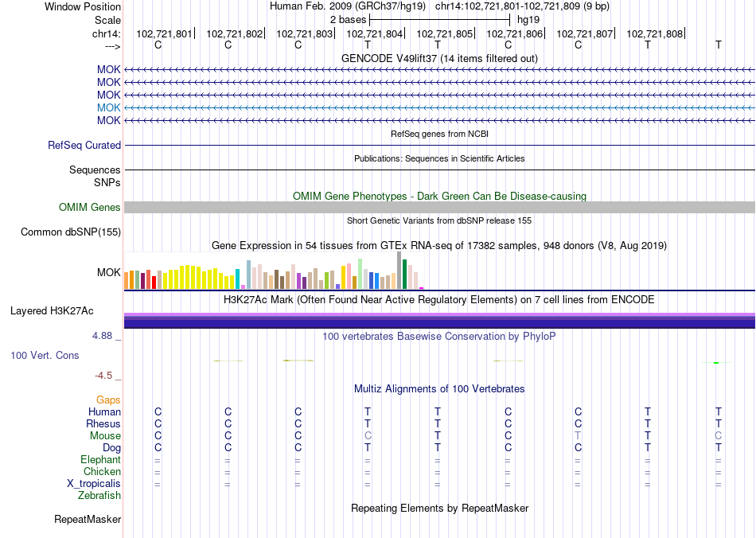Click the H3K27Ac Mark track title
Viewport: 756px width, 538px height.
point(439,300)
